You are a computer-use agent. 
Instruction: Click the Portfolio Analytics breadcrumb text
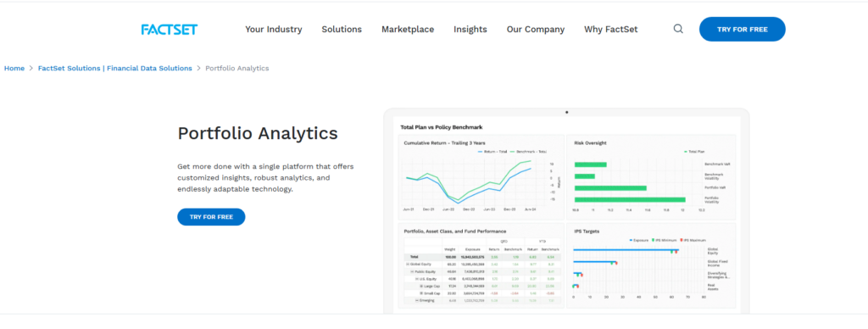[x=237, y=68]
